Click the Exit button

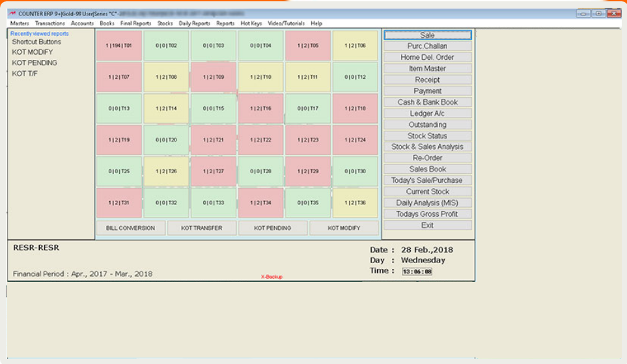click(428, 225)
